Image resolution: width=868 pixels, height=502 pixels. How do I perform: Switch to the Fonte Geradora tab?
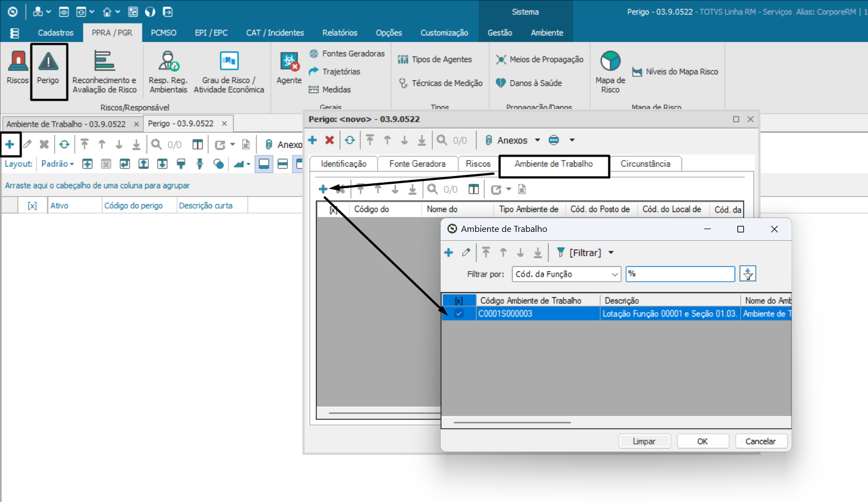[x=417, y=164]
